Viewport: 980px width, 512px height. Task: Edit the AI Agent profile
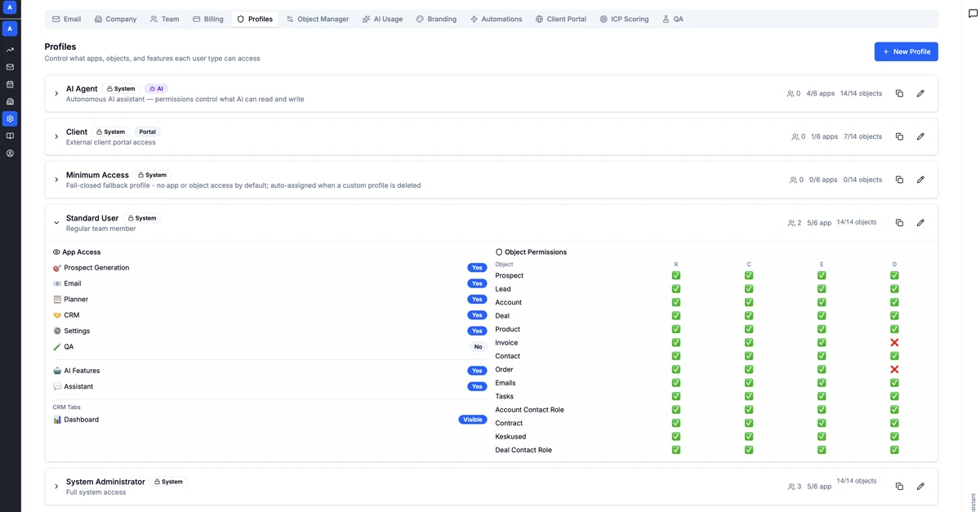click(x=920, y=93)
